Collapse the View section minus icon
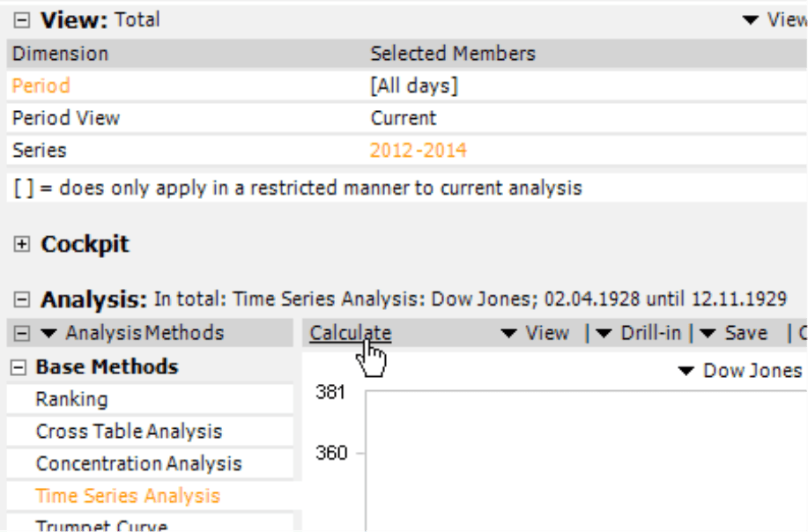 [x=22, y=20]
